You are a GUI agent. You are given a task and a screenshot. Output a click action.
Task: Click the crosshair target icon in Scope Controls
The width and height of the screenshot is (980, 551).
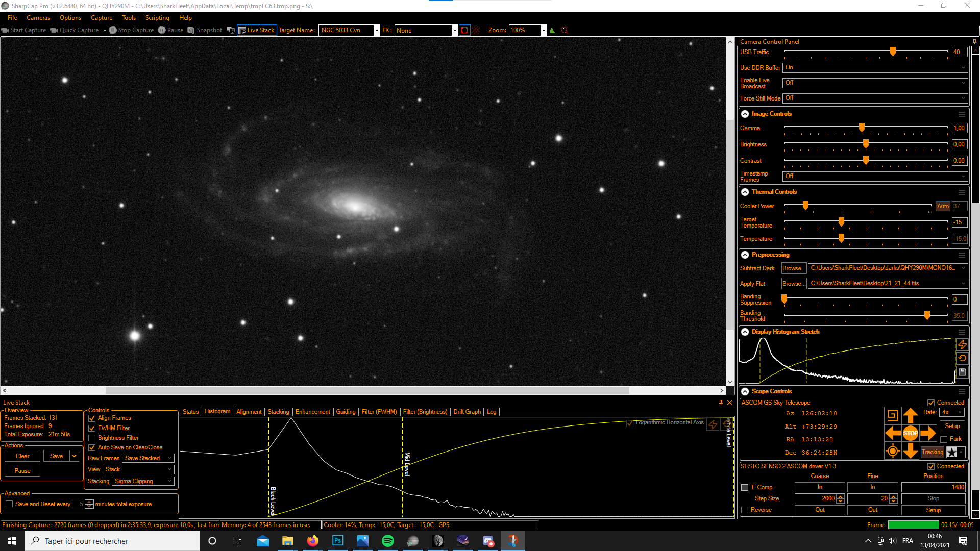point(892,451)
